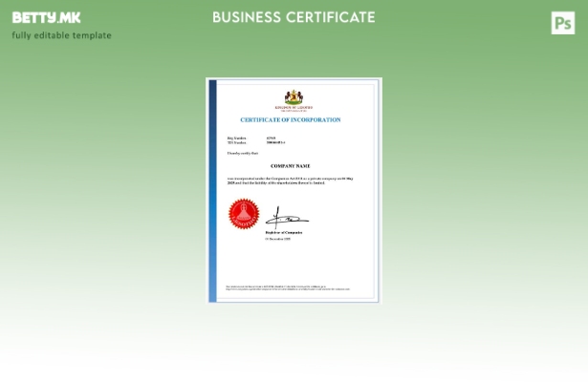Click the BETTY.MK logo
Image resolution: width=588 pixels, height=382 pixels.
click(x=47, y=17)
